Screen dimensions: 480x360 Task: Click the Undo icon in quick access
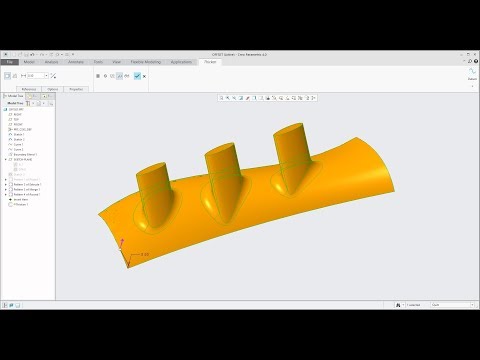click(32, 54)
